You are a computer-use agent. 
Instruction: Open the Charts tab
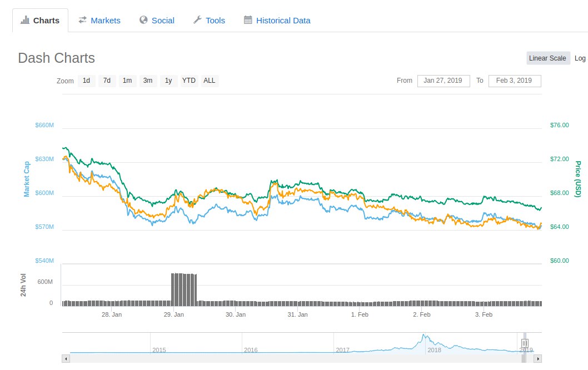point(40,21)
